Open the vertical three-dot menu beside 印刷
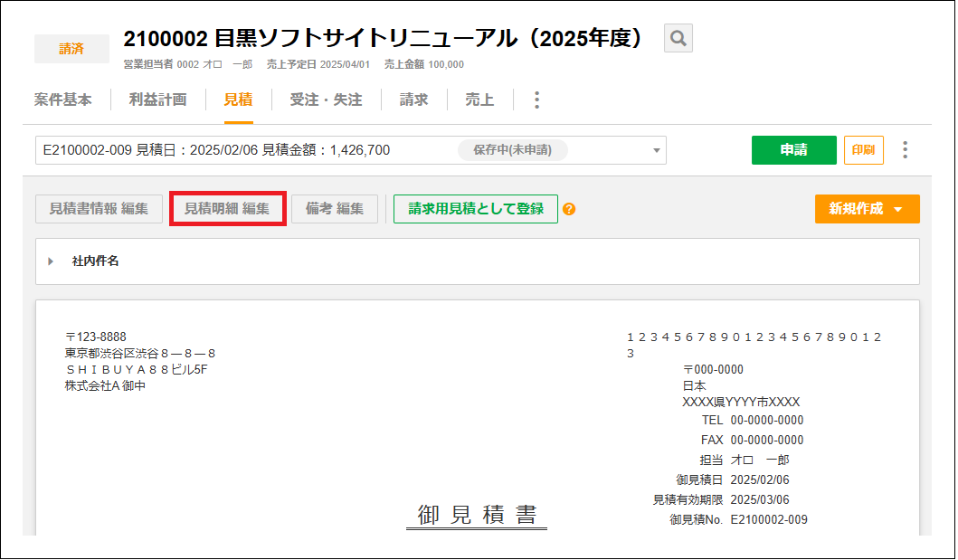The image size is (958, 560). tap(905, 149)
